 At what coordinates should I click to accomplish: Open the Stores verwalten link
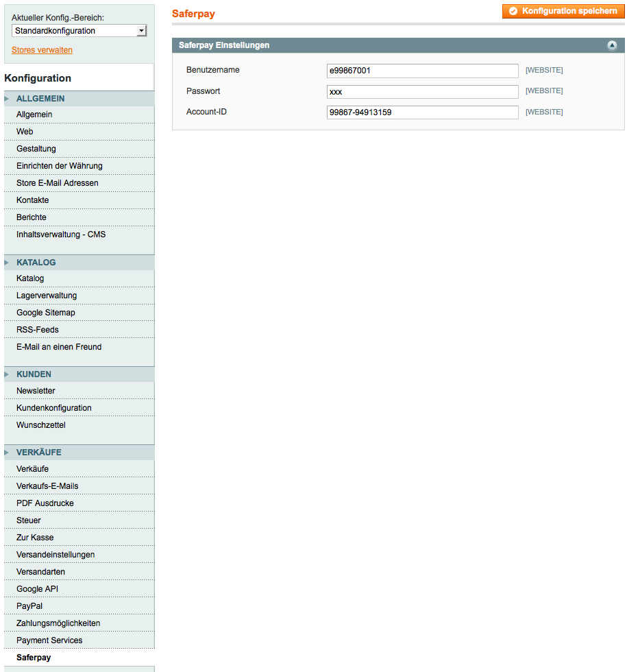pos(42,50)
